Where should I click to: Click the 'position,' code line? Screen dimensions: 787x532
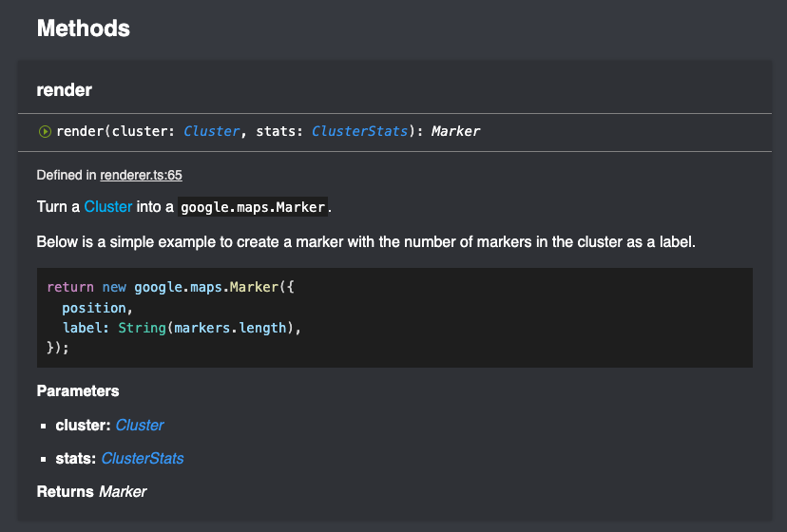click(97, 308)
